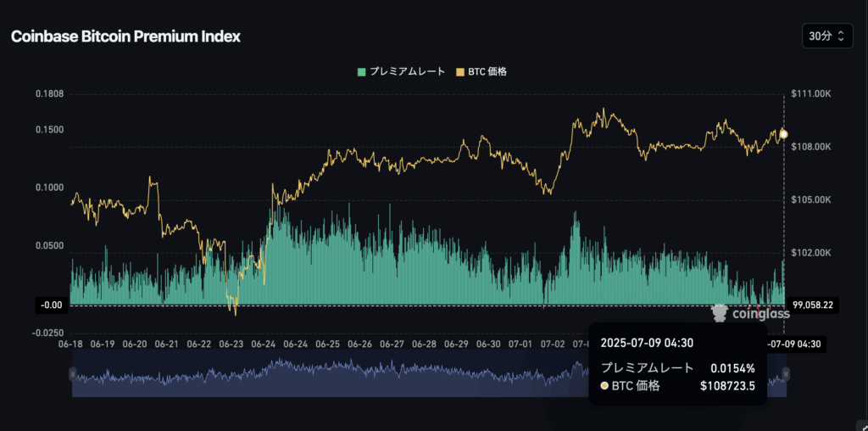Click the -0.0250 left axis value
Screen dimensions: 868x431
47,333
